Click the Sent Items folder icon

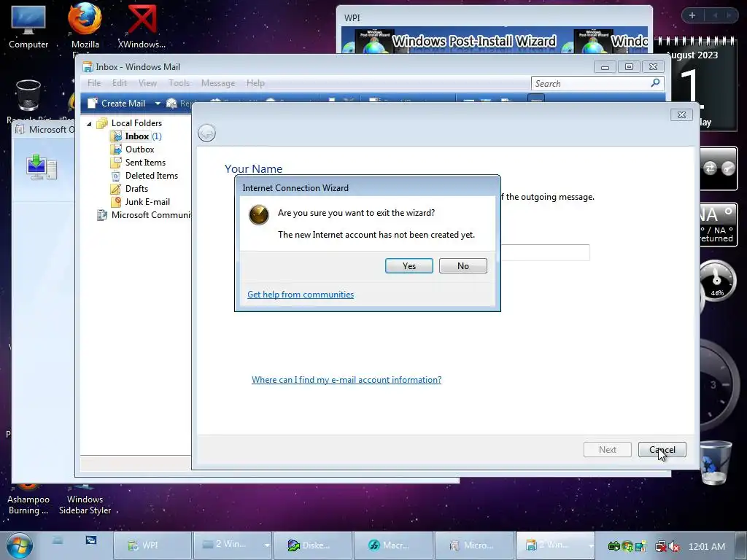coord(116,163)
